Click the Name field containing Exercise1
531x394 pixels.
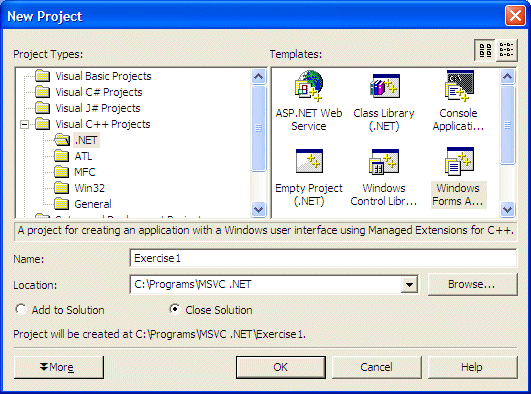pos(323,258)
